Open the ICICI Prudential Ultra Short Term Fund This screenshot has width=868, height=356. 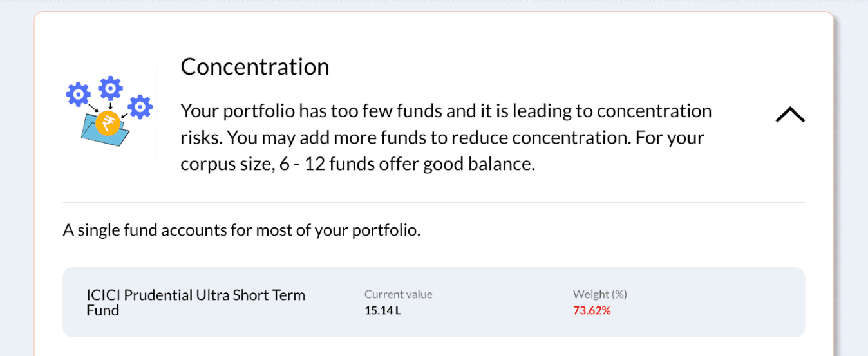tap(196, 303)
